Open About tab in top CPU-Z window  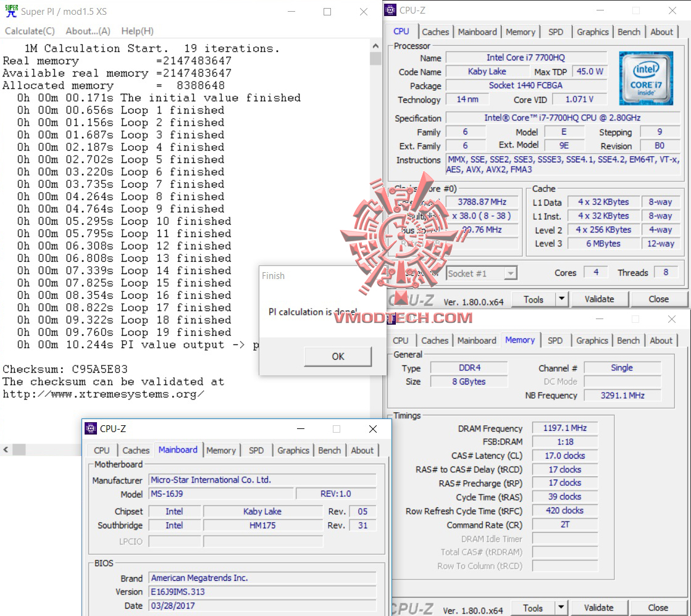point(661,31)
